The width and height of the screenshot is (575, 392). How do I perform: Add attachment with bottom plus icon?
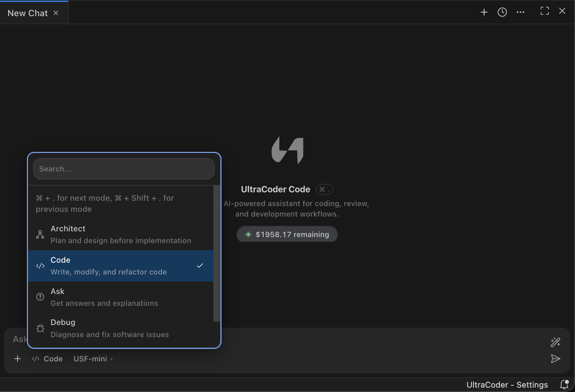point(18,359)
